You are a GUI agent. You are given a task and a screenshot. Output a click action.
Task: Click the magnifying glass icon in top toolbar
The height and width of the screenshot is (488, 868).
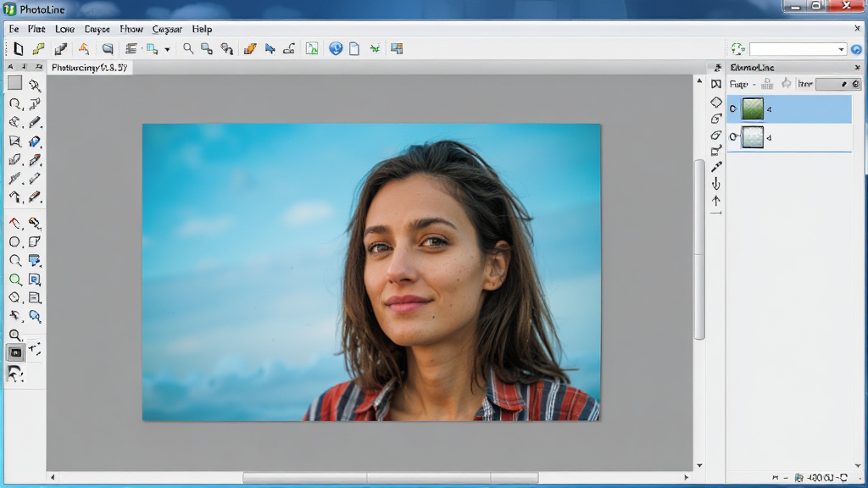[x=188, y=48]
